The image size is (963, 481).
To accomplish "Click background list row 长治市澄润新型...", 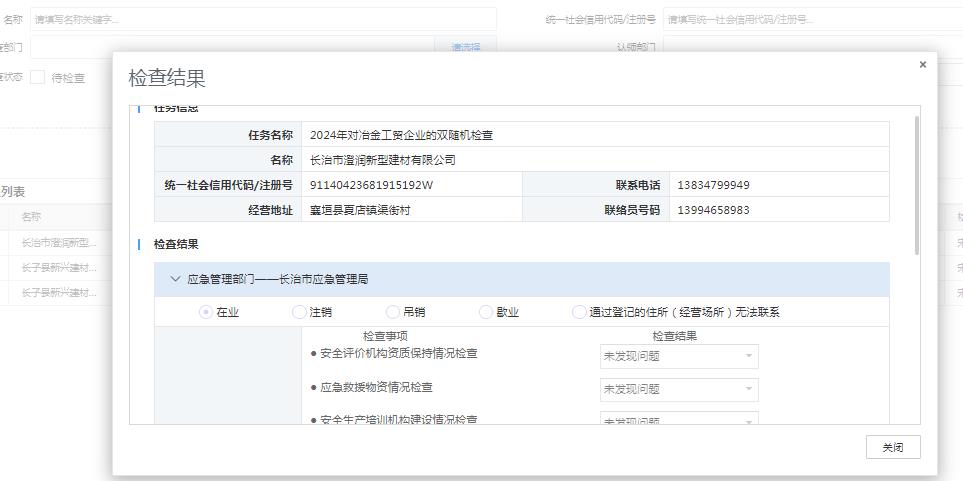I will coord(59,243).
